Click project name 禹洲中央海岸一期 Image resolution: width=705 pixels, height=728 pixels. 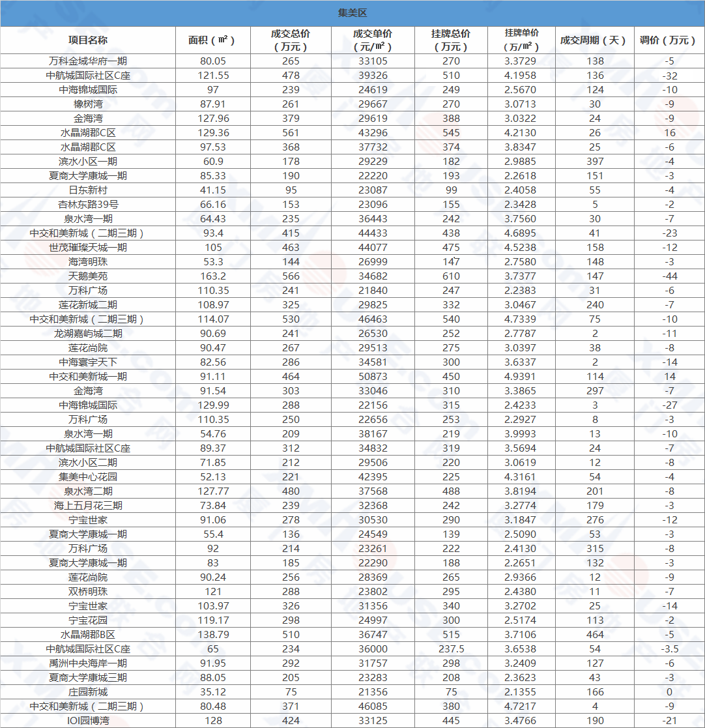pyautogui.click(x=88, y=664)
